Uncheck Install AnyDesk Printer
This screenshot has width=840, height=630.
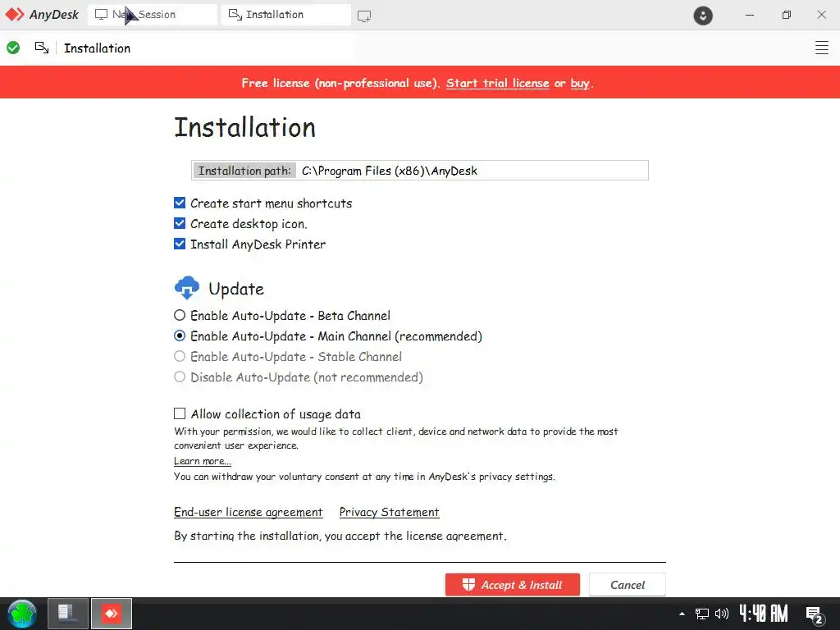180,244
